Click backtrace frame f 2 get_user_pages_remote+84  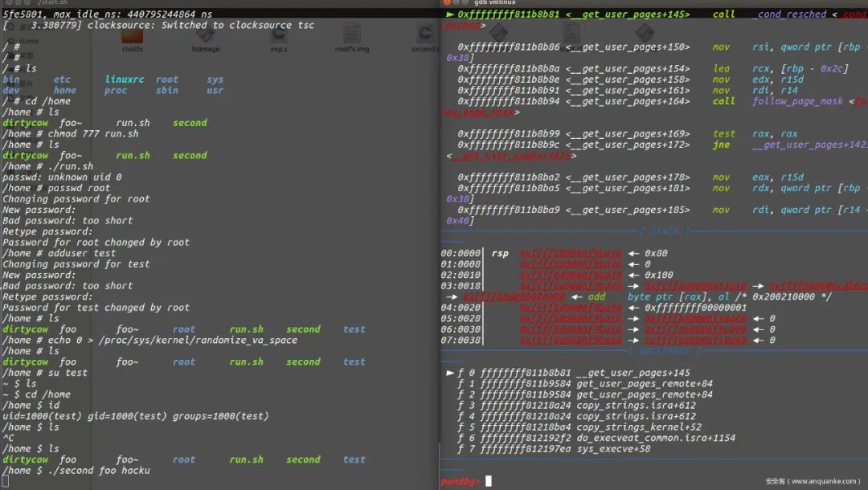[585, 394]
